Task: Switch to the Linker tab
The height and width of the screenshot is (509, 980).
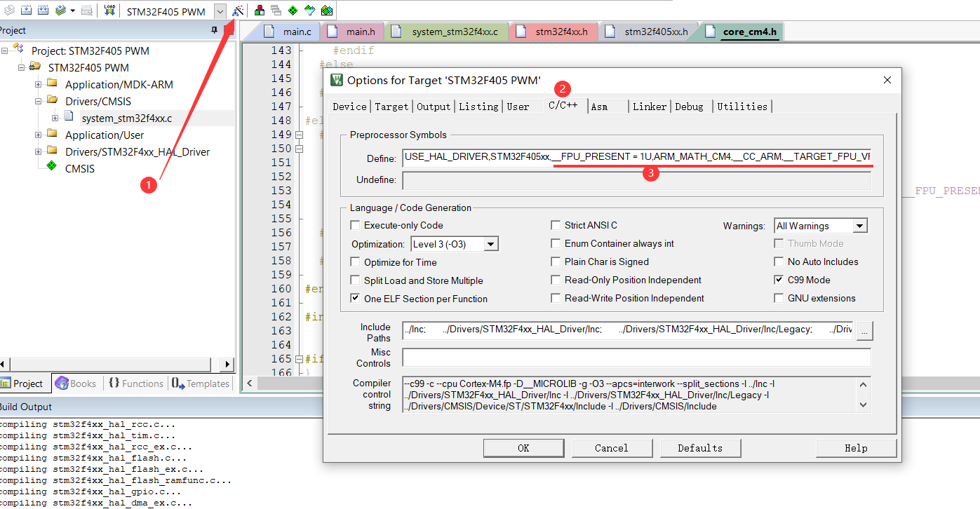Action: tap(649, 106)
